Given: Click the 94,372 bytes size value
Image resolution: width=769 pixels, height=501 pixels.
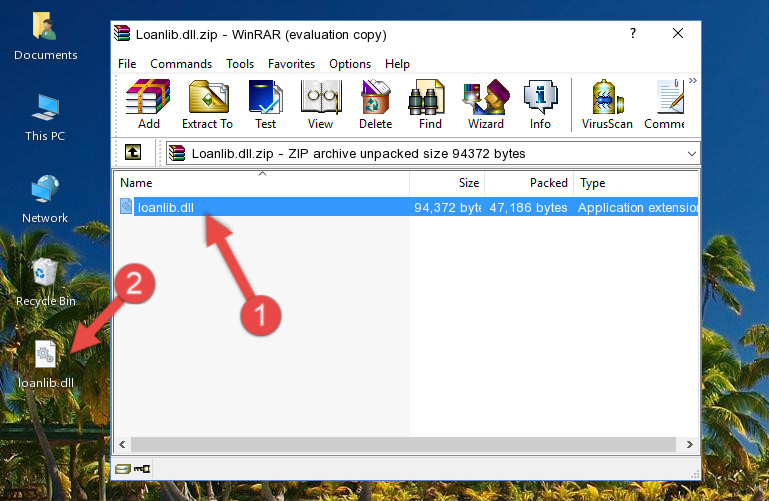Looking at the screenshot, I should click(447, 208).
